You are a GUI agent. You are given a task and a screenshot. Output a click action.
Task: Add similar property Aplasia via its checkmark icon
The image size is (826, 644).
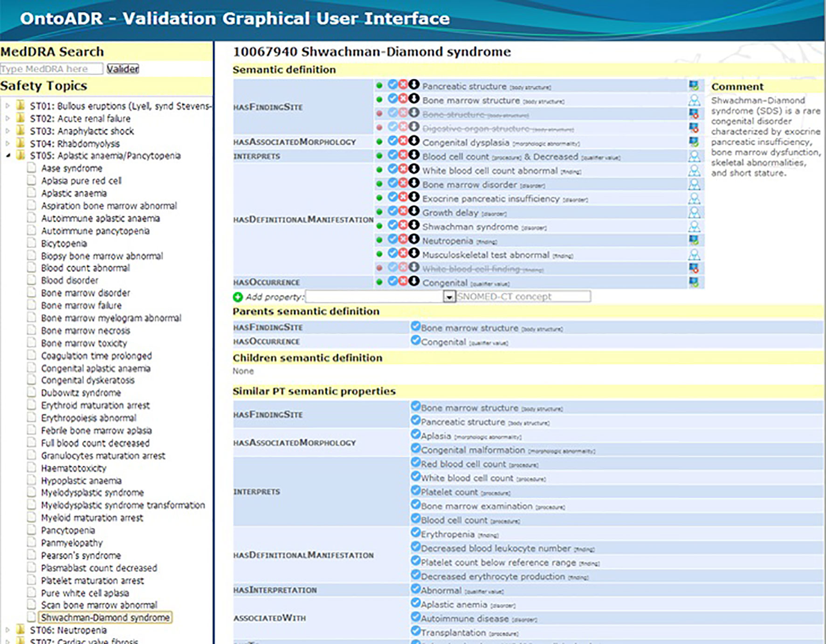415,435
